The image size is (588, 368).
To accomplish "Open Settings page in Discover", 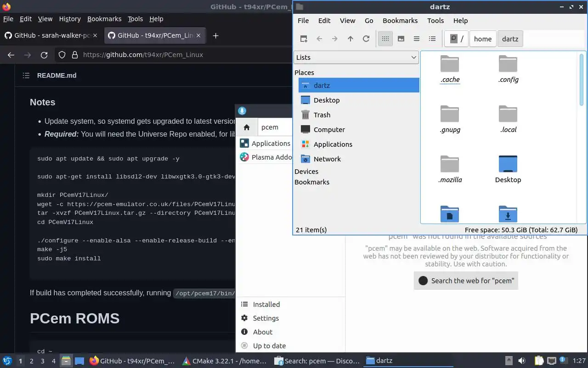I will (290, 318).
